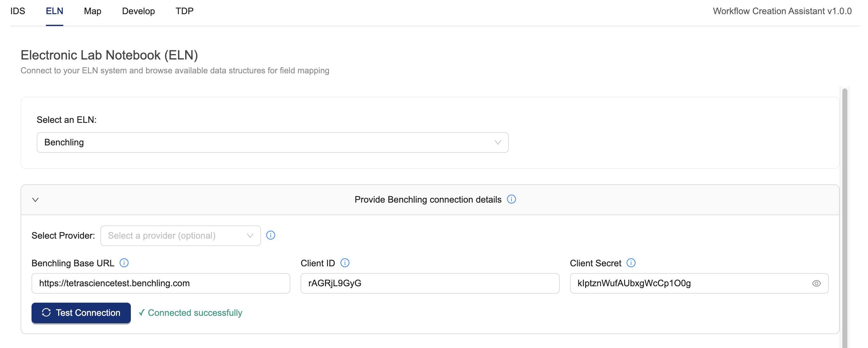Click into the Client ID field
Screen dimensions: 868x348
point(429,284)
